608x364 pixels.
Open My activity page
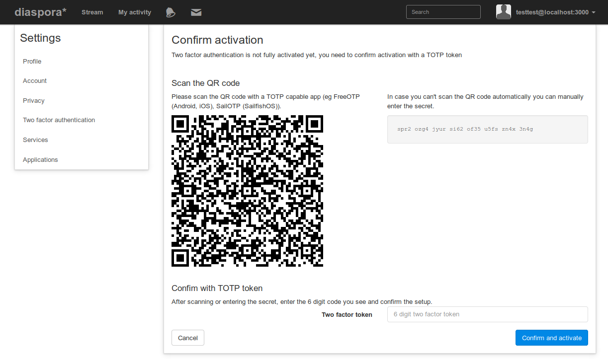coord(135,12)
